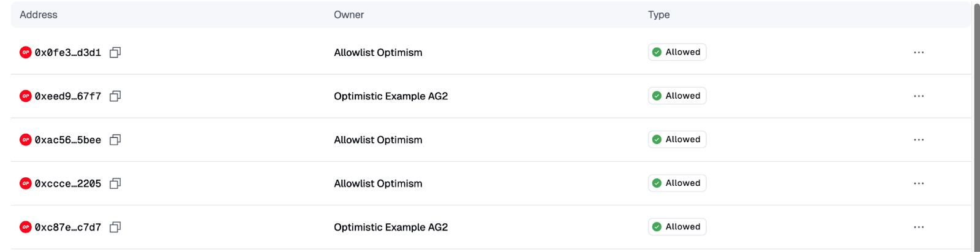Click Optimism logo beside 0xac56…5bee
980x252 pixels.
[26, 140]
